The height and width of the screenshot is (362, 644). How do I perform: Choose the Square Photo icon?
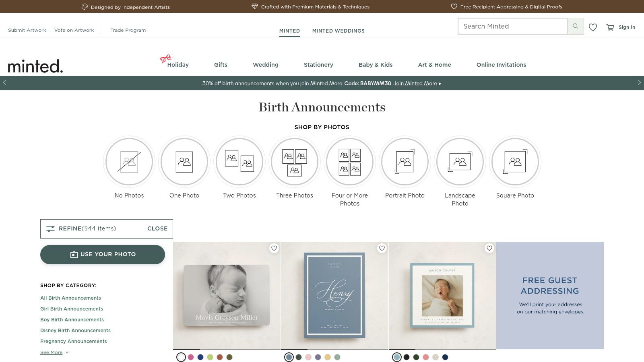tap(515, 162)
